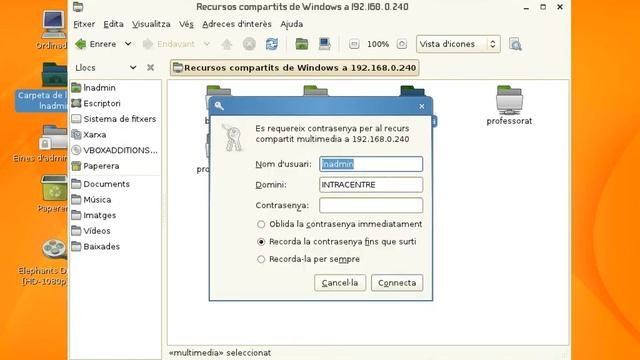This screenshot has height=360, width=640.
Task: Click the Domini field
Action: click(371, 185)
